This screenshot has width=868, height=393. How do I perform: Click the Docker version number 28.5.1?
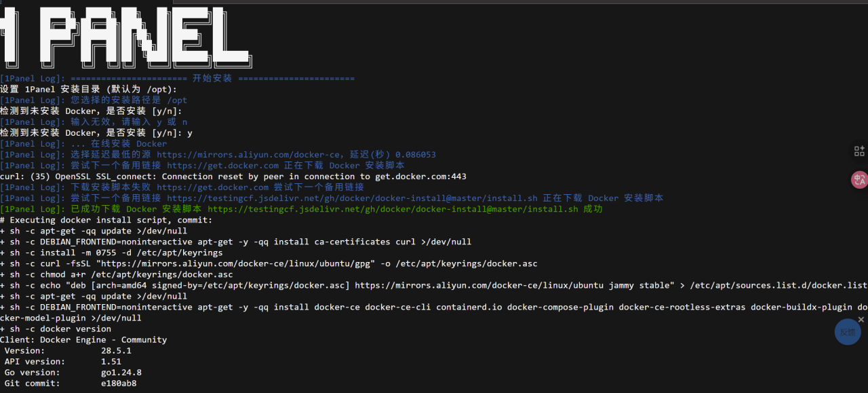[116, 351]
